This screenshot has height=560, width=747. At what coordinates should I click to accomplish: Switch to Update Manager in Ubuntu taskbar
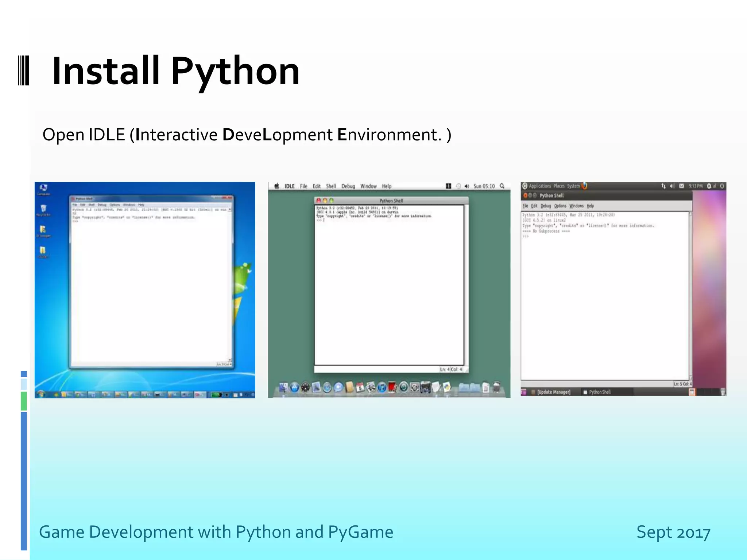pos(553,392)
